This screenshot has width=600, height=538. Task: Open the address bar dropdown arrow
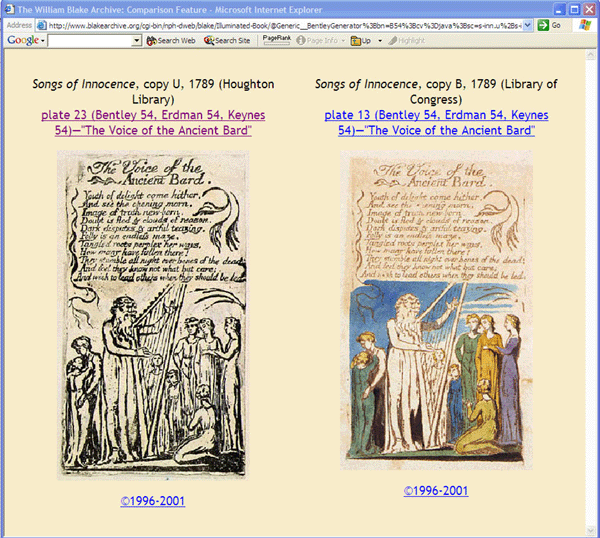click(528, 26)
